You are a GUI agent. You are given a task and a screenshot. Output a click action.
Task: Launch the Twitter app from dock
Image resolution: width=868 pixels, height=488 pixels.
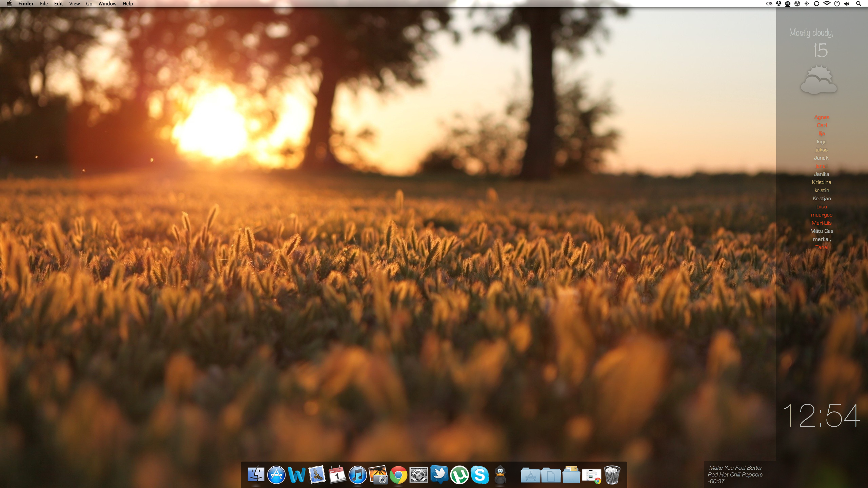[x=439, y=475]
